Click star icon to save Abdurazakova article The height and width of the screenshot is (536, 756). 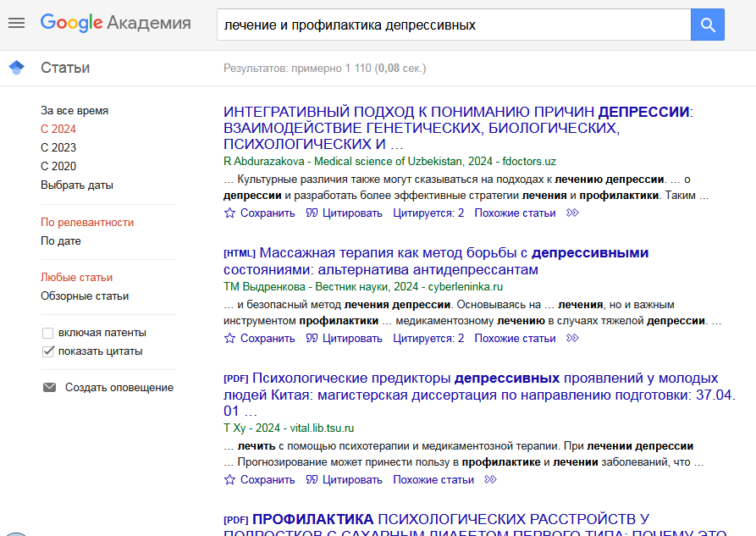point(229,213)
